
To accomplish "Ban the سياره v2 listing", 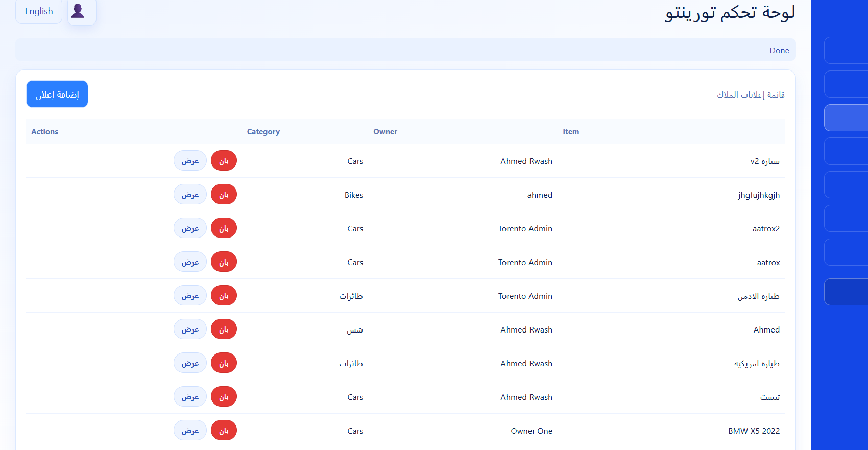I will [x=224, y=161].
